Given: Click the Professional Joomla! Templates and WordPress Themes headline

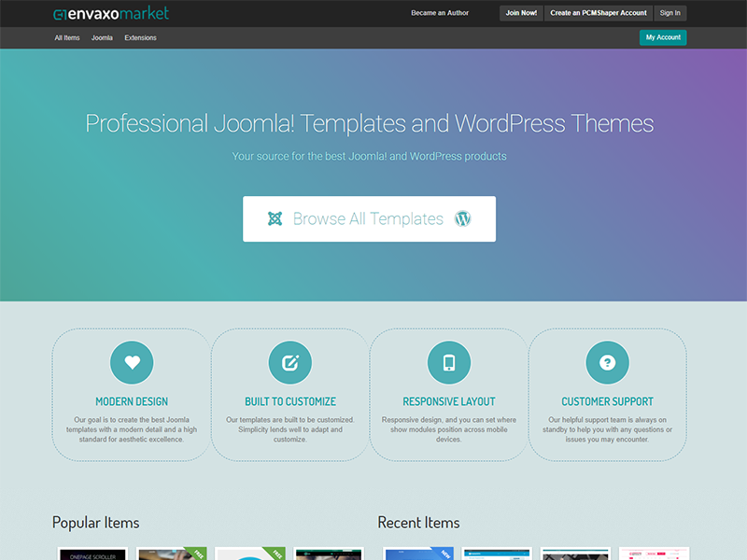Looking at the screenshot, I should click(x=369, y=123).
